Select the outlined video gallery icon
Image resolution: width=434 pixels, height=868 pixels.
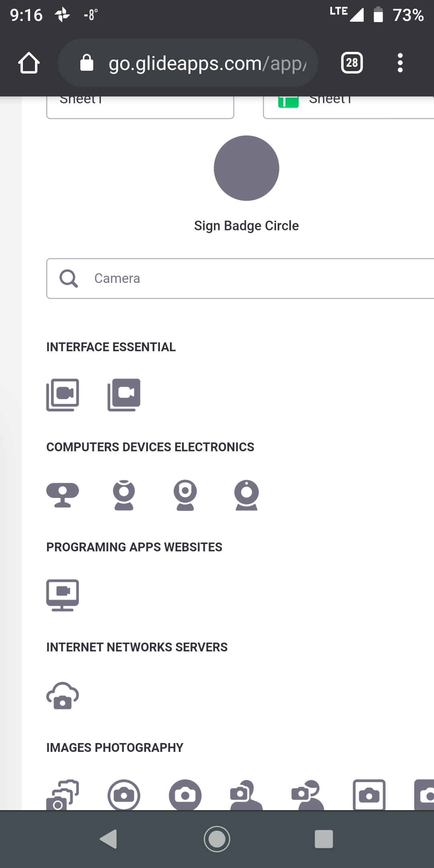(63, 395)
